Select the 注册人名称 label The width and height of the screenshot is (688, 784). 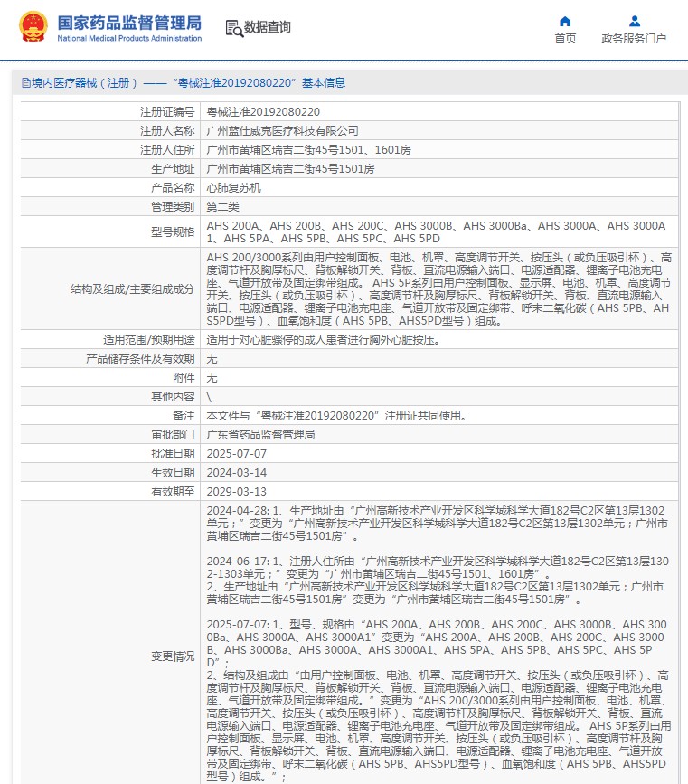coord(167,131)
